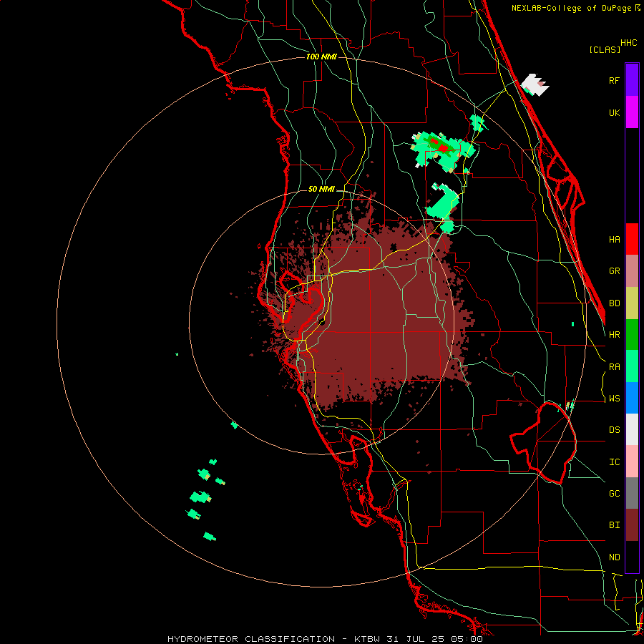The image size is (644, 644).
Task: Click the "50 NMI" range ring label
Action: pyautogui.click(x=321, y=190)
